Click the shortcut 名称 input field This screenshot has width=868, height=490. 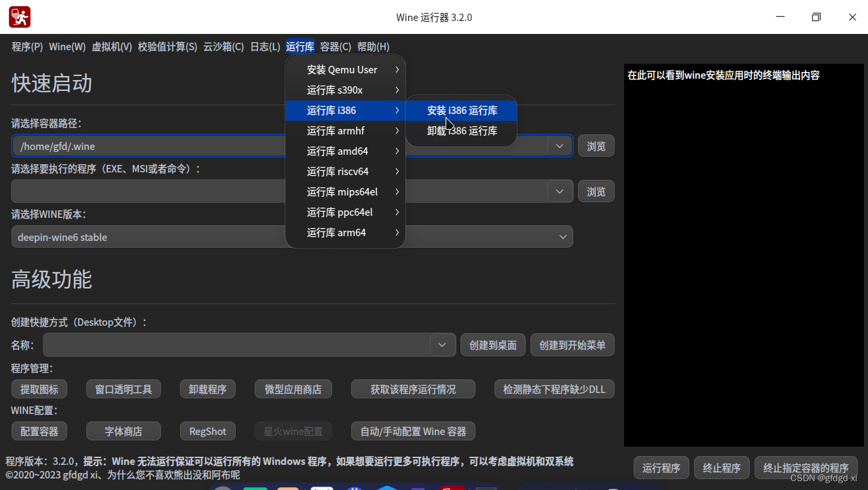(x=237, y=345)
